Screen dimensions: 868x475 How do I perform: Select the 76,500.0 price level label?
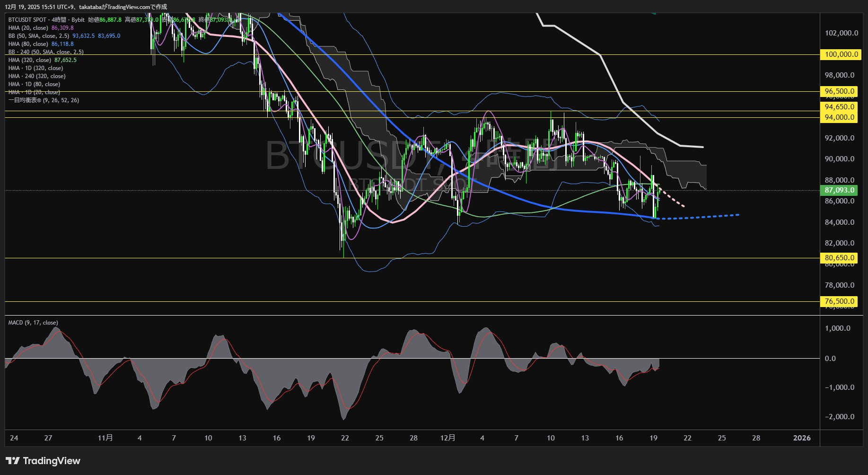pyautogui.click(x=840, y=301)
